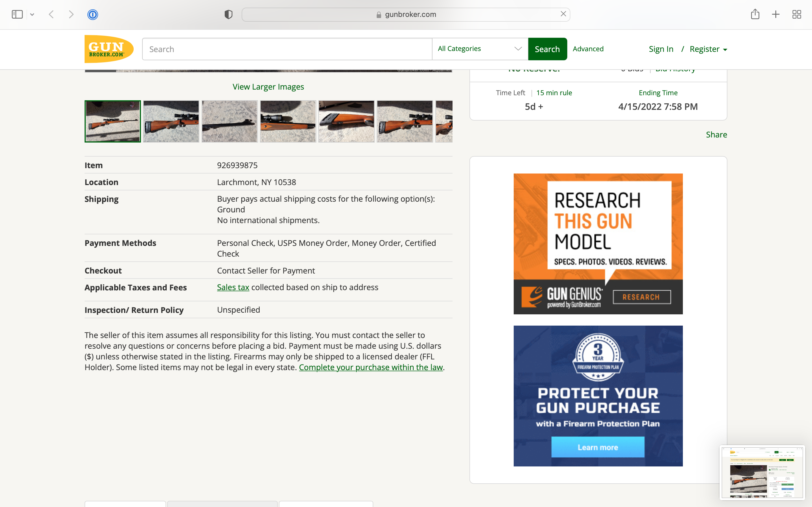Open the Sales tax link
Viewport: 812px width, 507px height.
(233, 287)
